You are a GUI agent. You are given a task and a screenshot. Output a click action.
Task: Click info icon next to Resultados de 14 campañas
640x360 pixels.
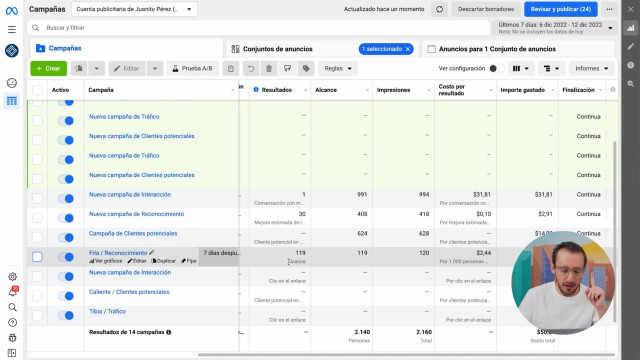coord(169,332)
